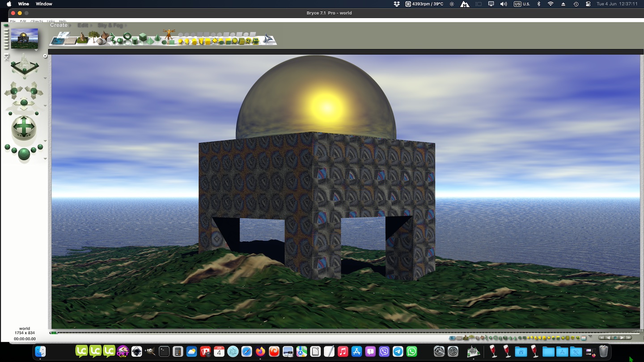
Task: Open the Create palette section
Action: coord(59,25)
